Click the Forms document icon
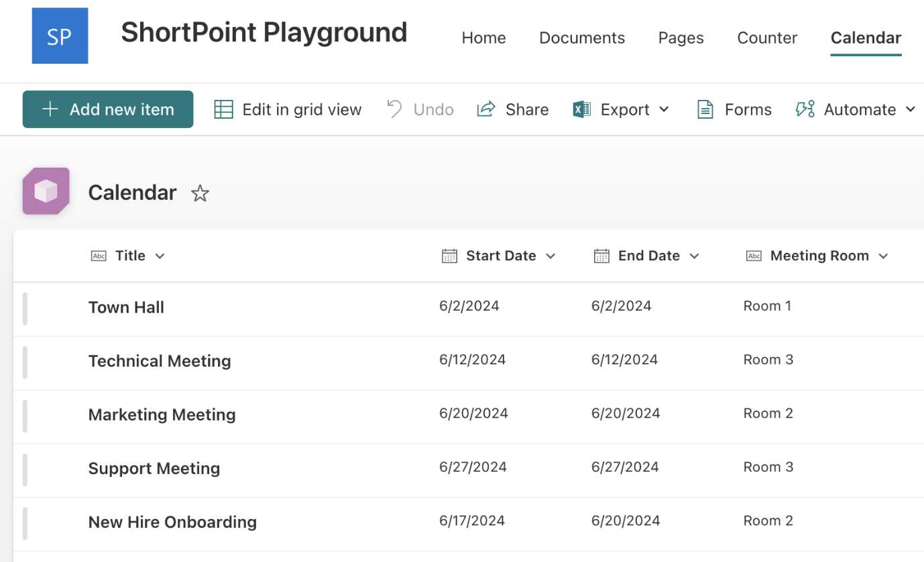924x562 pixels. pyautogui.click(x=705, y=109)
